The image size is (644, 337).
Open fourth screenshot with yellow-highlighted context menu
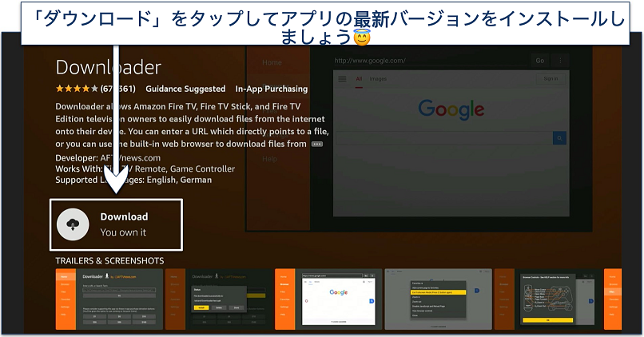point(438,299)
